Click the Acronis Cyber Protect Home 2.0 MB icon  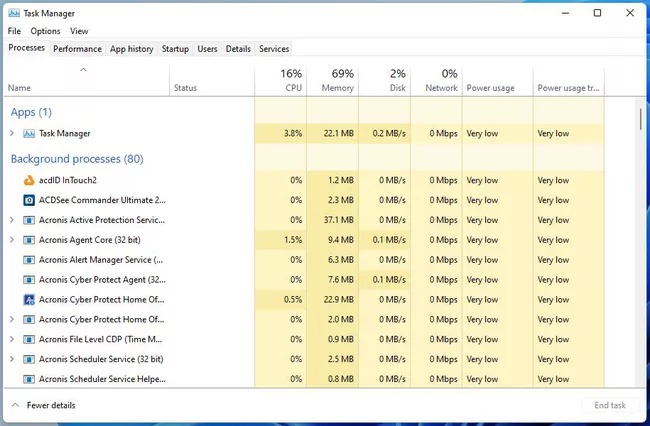[x=29, y=320]
